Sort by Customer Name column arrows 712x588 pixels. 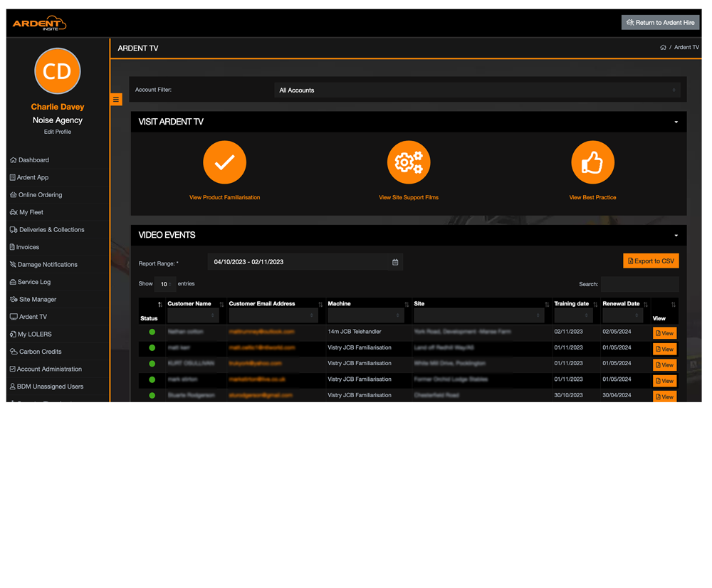click(221, 304)
